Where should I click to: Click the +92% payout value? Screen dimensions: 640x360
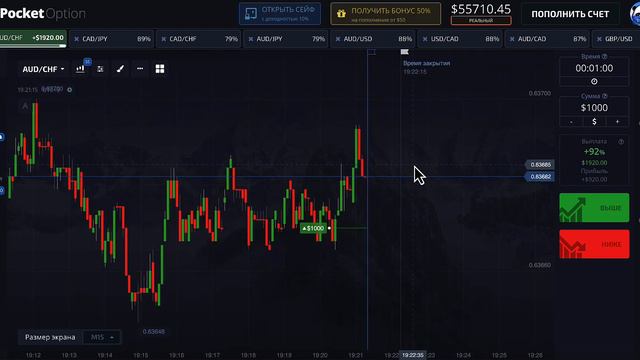click(x=594, y=152)
